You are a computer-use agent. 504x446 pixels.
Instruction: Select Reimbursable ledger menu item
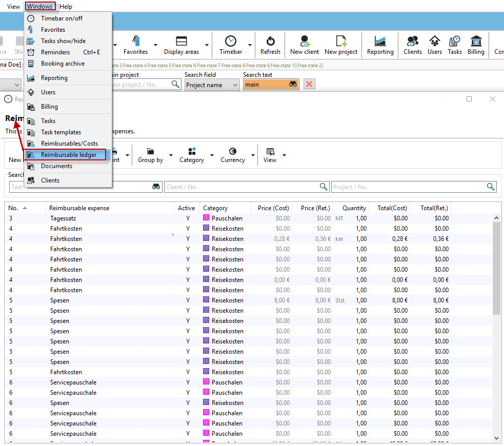click(68, 155)
